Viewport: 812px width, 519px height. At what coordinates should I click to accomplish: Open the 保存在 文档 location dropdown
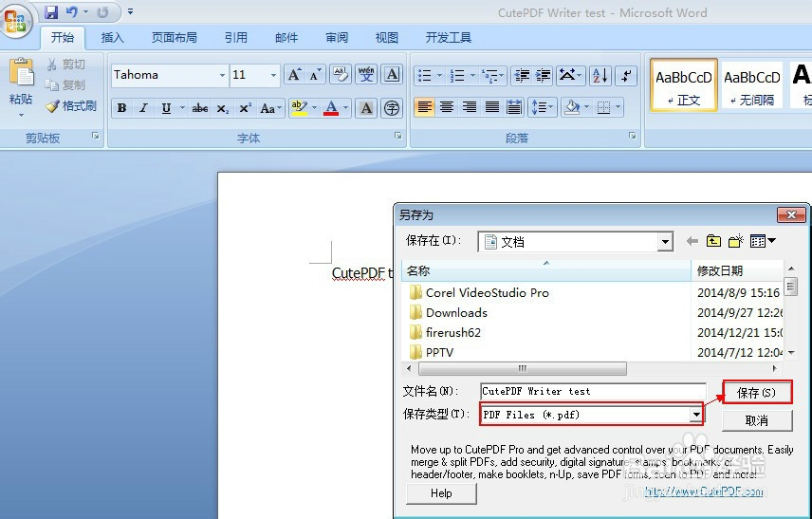[x=665, y=241]
